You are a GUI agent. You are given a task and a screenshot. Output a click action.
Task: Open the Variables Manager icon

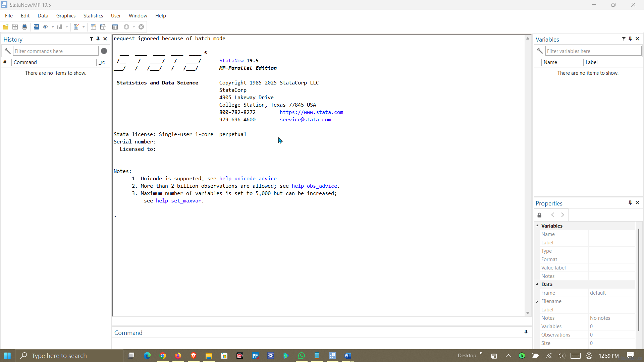click(115, 27)
